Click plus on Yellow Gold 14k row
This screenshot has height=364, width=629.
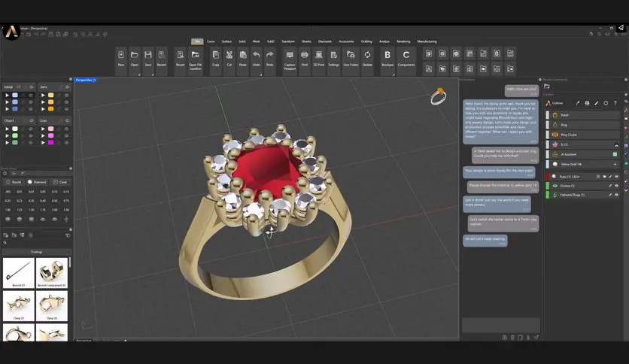(615, 164)
